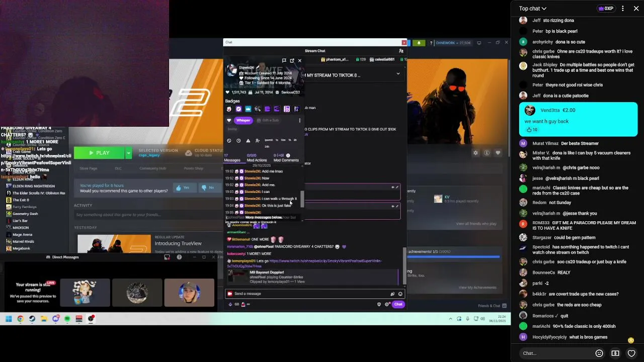This screenshot has height=362, width=644.
Task: Open the emoji picker in YouTube chat
Action: pos(599,353)
